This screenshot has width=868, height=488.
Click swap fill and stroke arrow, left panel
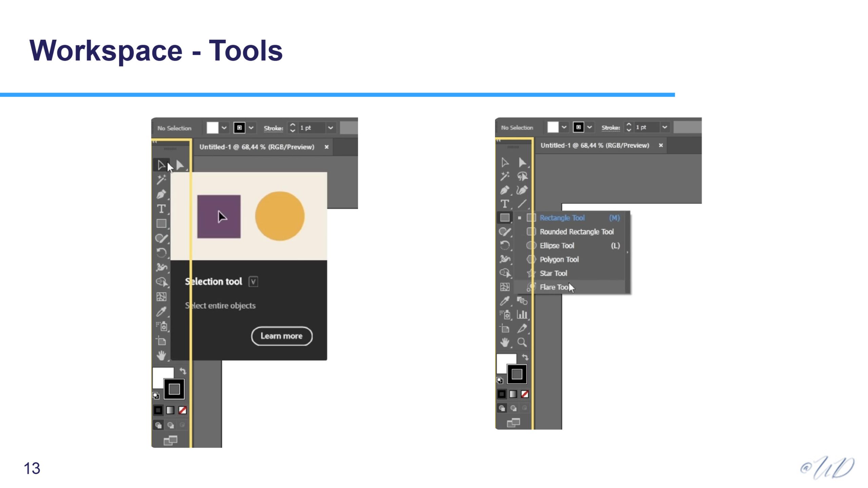pyautogui.click(x=183, y=371)
